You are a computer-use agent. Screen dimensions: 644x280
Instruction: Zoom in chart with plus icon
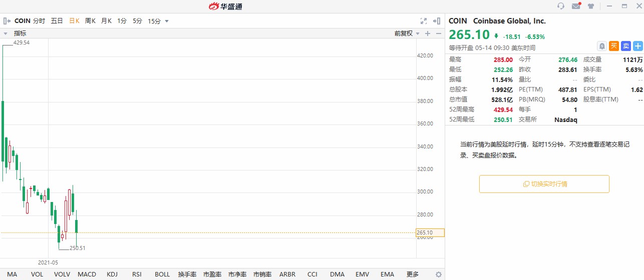coord(428,33)
